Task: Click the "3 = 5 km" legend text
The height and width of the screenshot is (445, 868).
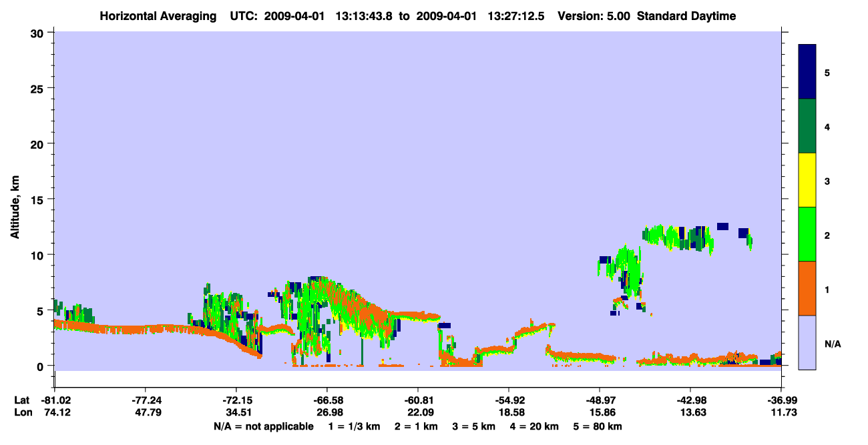Action: (473, 426)
